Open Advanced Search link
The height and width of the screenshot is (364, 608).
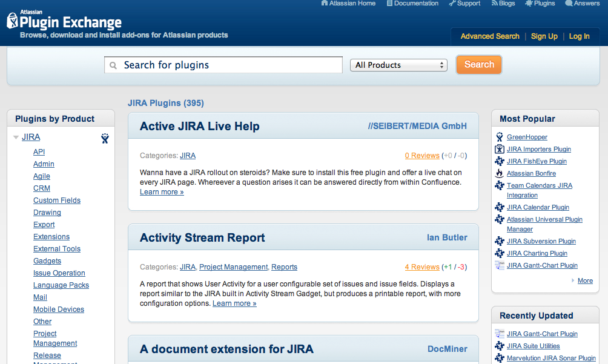point(490,36)
